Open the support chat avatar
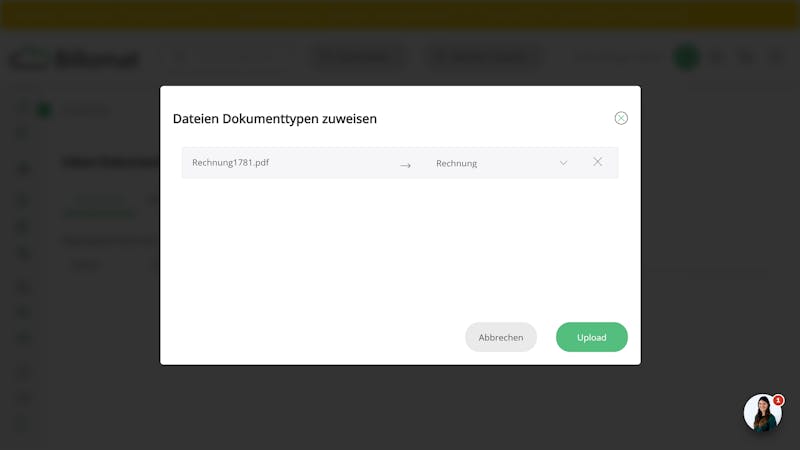Image resolution: width=800 pixels, height=450 pixels. [762, 413]
